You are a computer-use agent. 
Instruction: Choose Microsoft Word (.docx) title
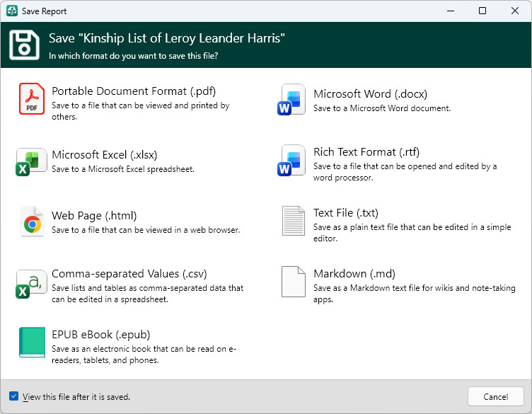(x=370, y=93)
